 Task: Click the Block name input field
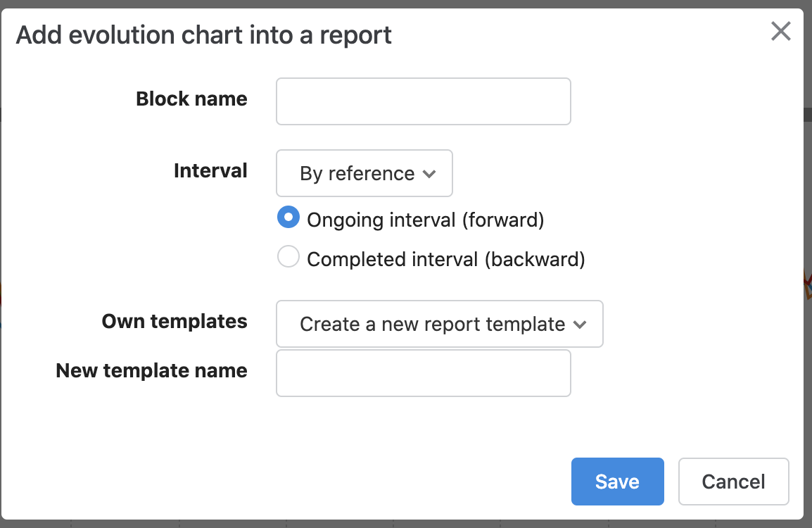tap(423, 101)
